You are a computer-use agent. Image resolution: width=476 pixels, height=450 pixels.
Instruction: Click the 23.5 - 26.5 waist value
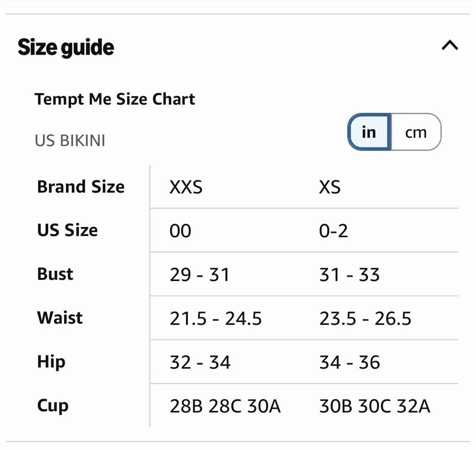pyautogui.click(x=365, y=318)
